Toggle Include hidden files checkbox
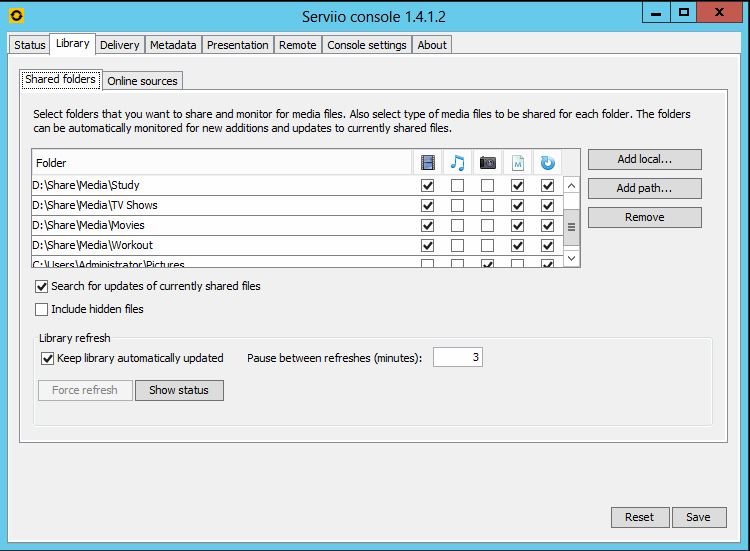The image size is (750, 551). coord(42,310)
